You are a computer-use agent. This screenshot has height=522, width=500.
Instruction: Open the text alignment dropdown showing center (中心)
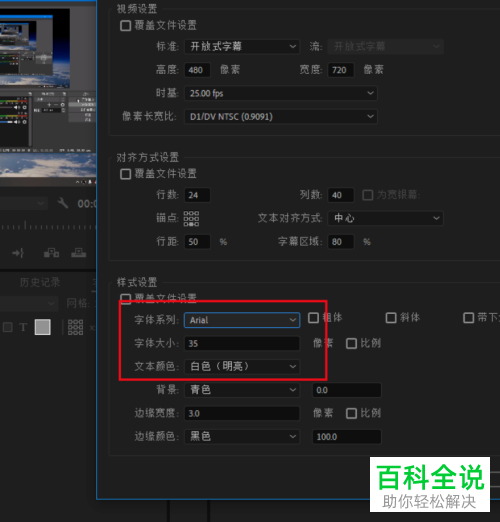tap(386, 218)
